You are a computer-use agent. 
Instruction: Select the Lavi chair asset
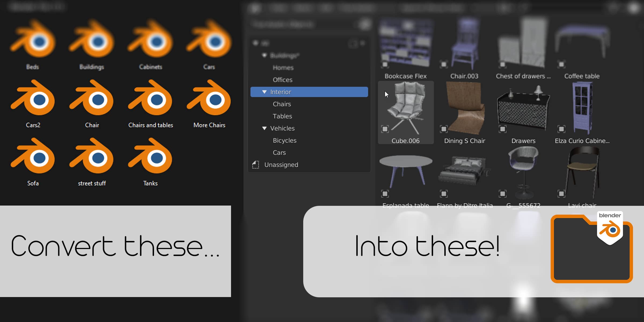pyautogui.click(x=582, y=177)
